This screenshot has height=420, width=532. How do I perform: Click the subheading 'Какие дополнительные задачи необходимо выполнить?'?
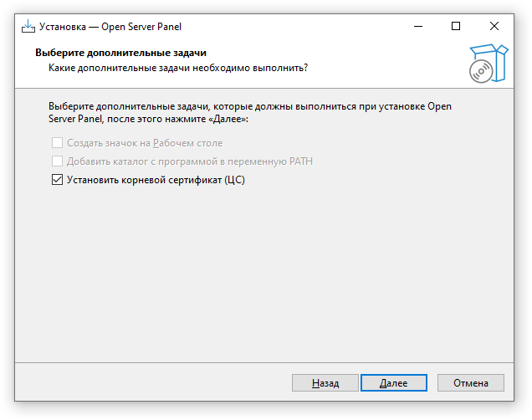tap(178, 68)
